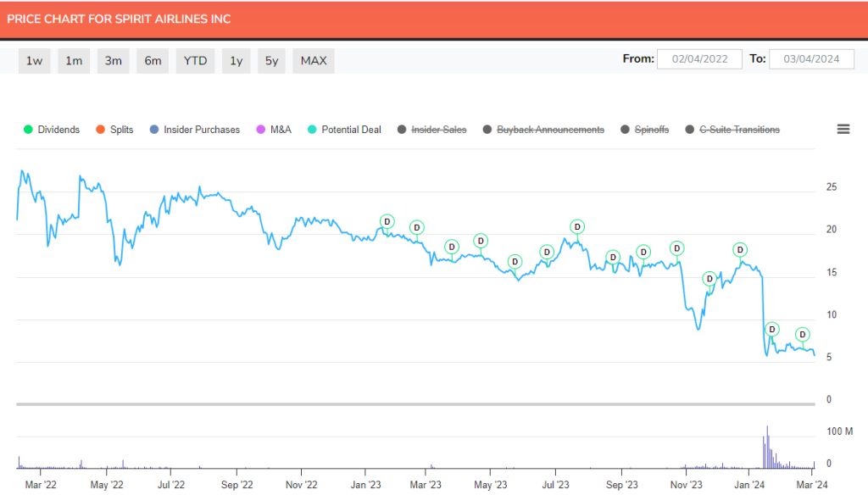Viewport: 868px width, 495px height.
Task: Open the chart hamburger menu icon
Action: point(843,130)
